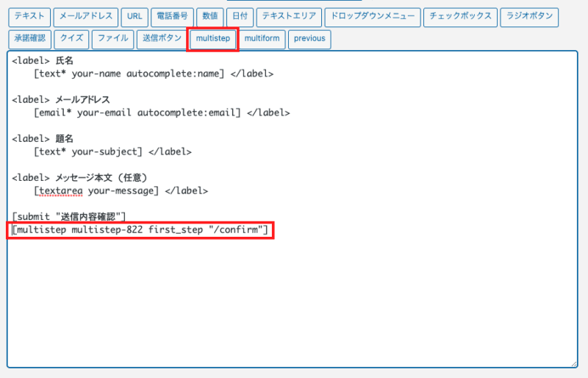Add a ラジオボタン form tag
The height and width of the screenshot is (378, 588).
click(x=529, y=17)
